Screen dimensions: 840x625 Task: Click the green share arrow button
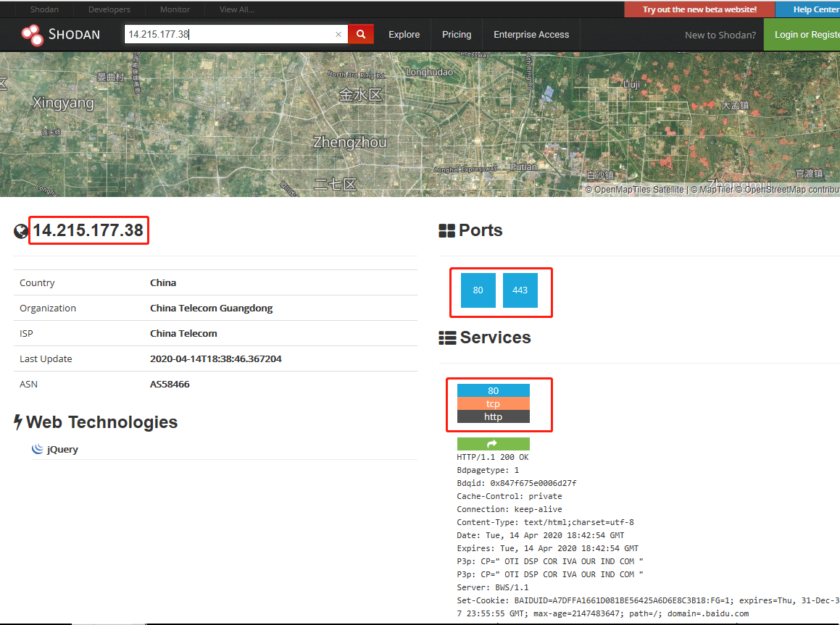[493, 444]
